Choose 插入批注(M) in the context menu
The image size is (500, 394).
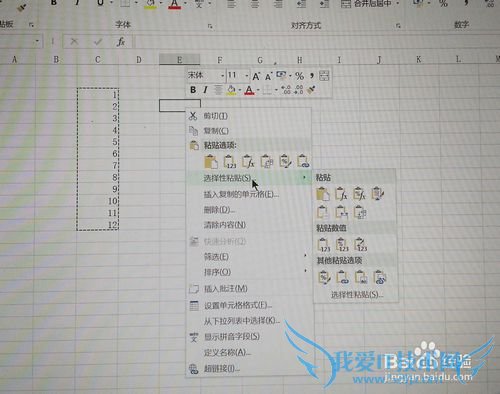point(226,289)
